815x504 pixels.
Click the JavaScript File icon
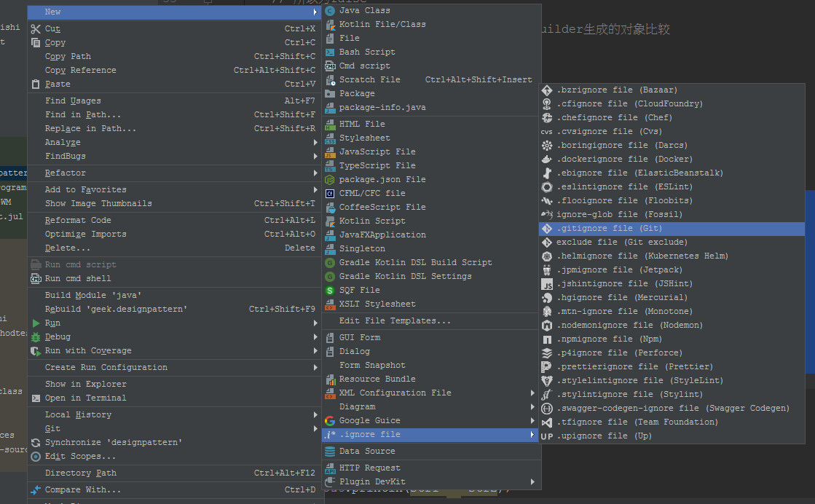click(x=329, y=151)
